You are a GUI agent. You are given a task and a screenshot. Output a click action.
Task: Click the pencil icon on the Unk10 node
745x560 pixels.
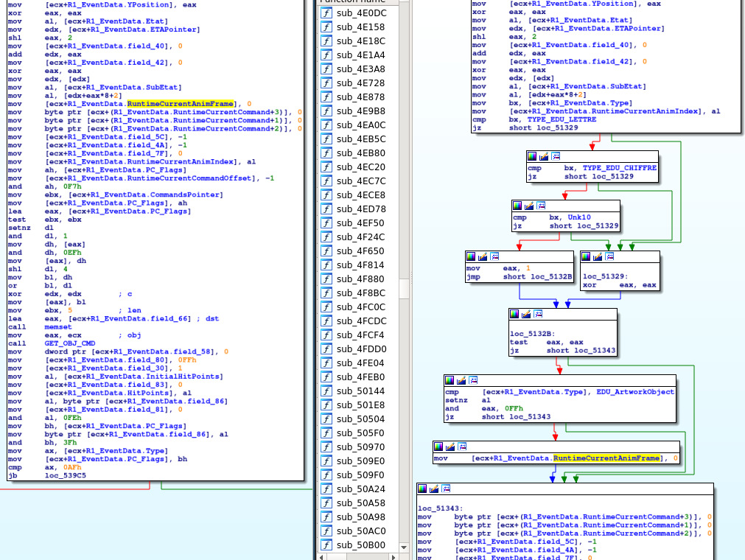[529, 206]
